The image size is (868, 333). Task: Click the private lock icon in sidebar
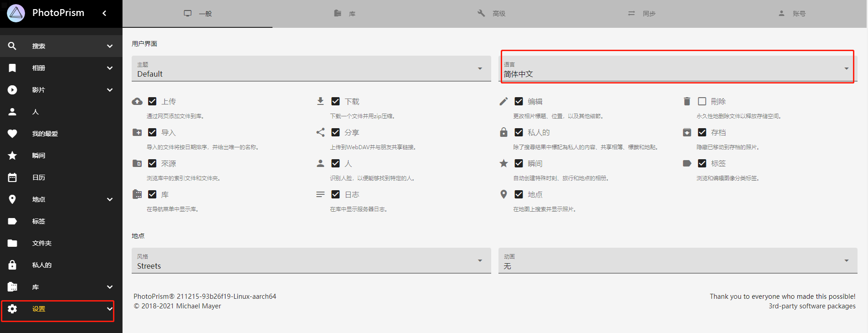pos(12,265)
